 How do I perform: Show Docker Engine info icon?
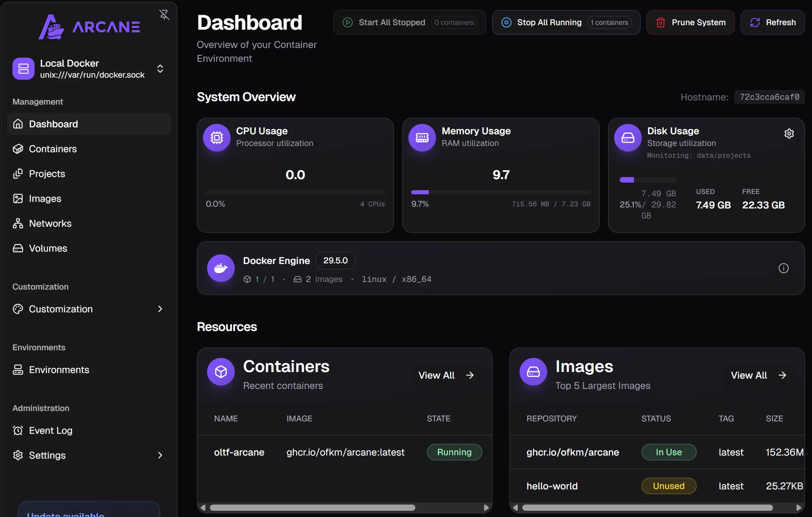coord(783,268)
